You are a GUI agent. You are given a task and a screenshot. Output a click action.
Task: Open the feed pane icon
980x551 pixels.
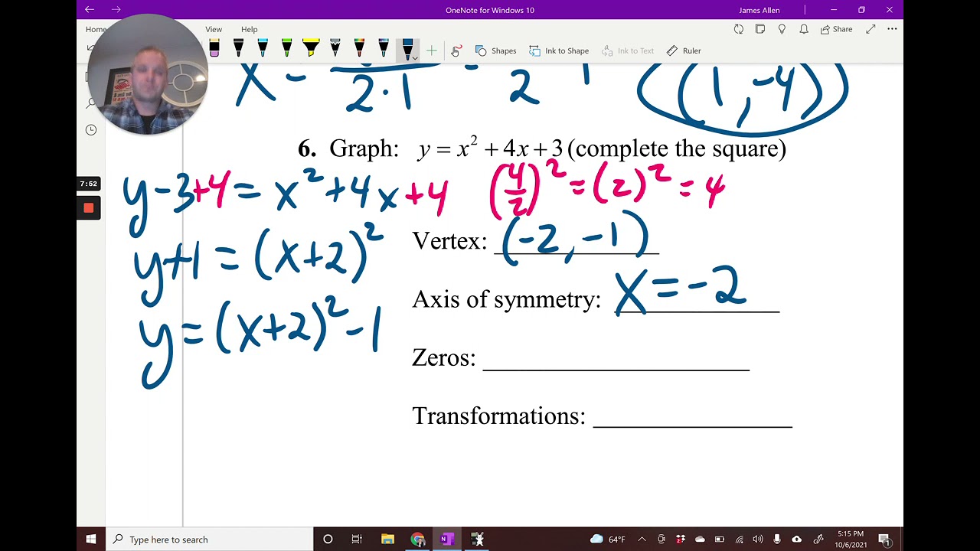click(760, 29)
